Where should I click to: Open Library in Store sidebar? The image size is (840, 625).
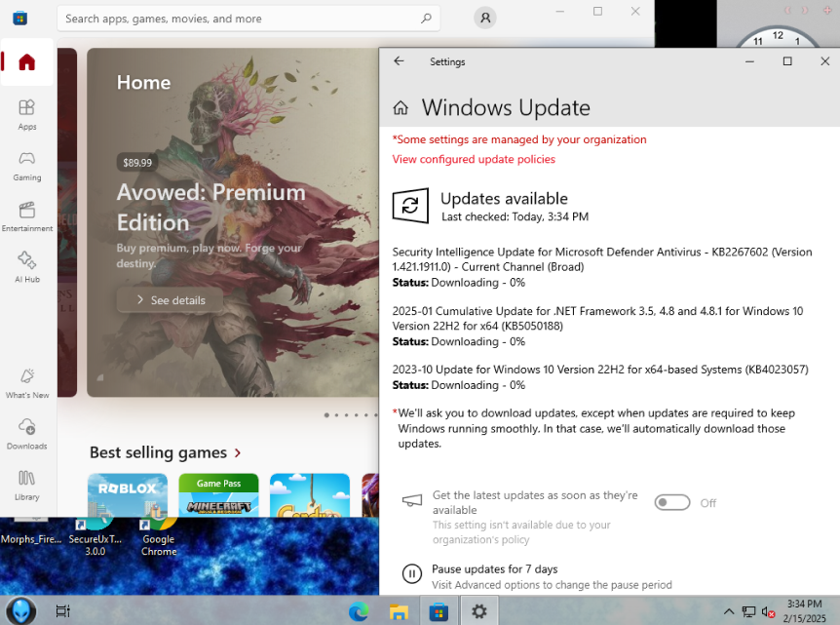point(26,486)
